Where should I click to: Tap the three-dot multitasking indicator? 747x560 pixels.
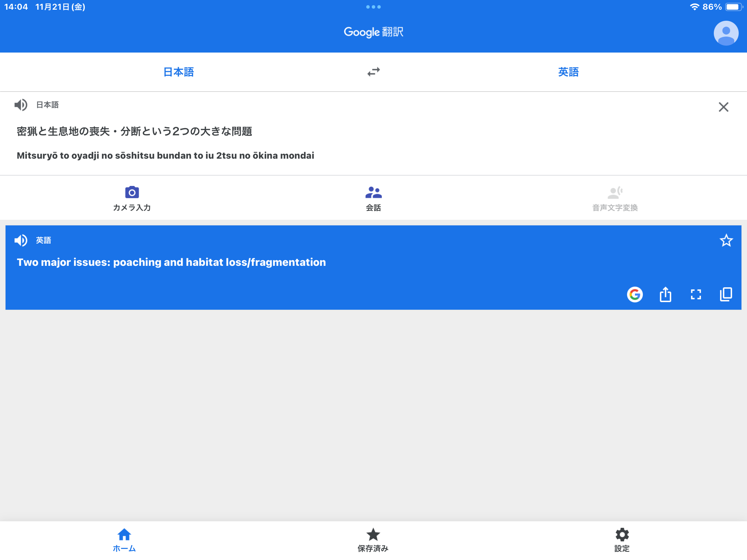tap(373, 7)
